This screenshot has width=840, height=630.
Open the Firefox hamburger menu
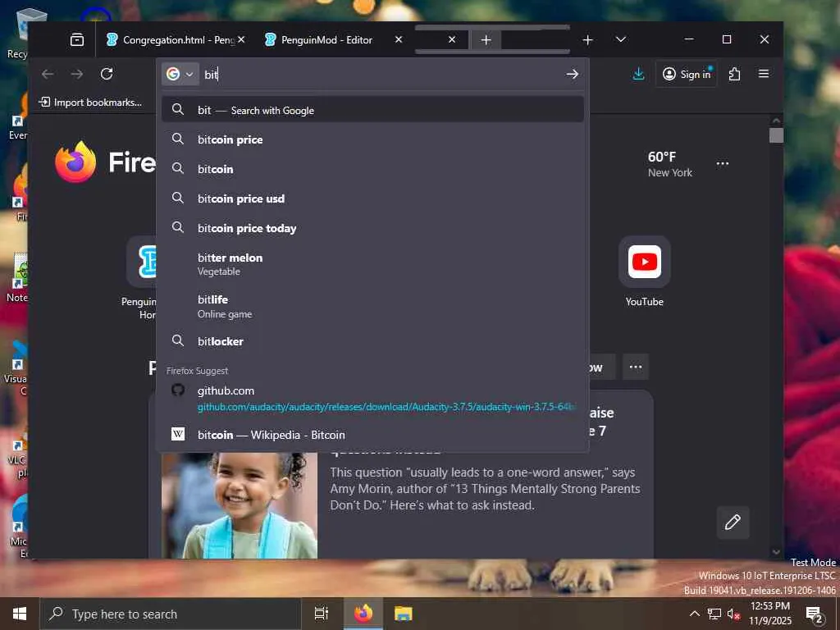tap(764, 74)
